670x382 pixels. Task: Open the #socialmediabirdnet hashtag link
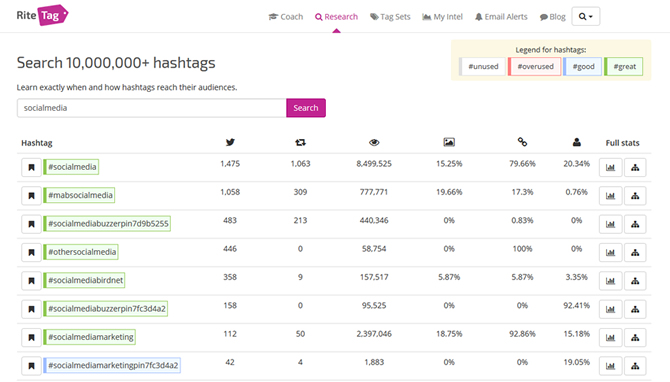click(84, 280)
